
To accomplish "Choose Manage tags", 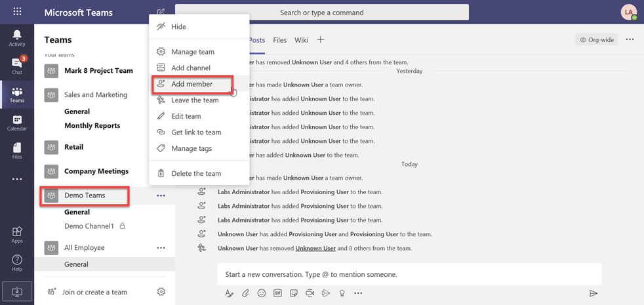I will tap(199, 148).
